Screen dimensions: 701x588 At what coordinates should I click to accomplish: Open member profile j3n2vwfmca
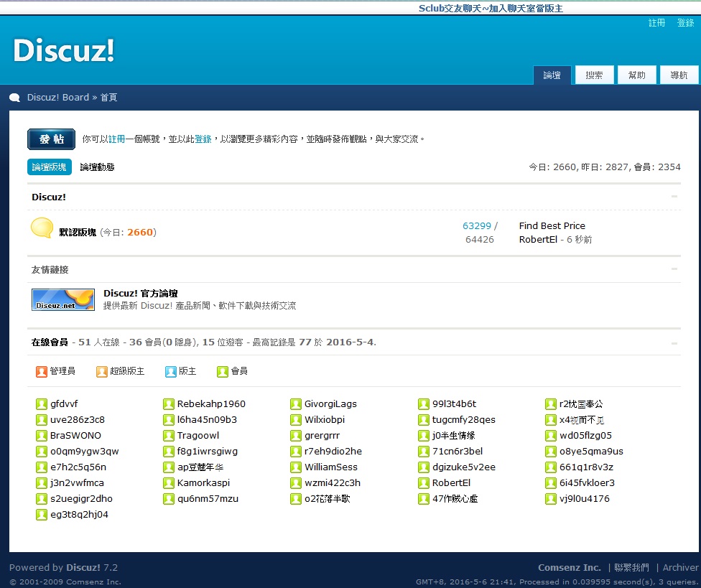(77, 483)
